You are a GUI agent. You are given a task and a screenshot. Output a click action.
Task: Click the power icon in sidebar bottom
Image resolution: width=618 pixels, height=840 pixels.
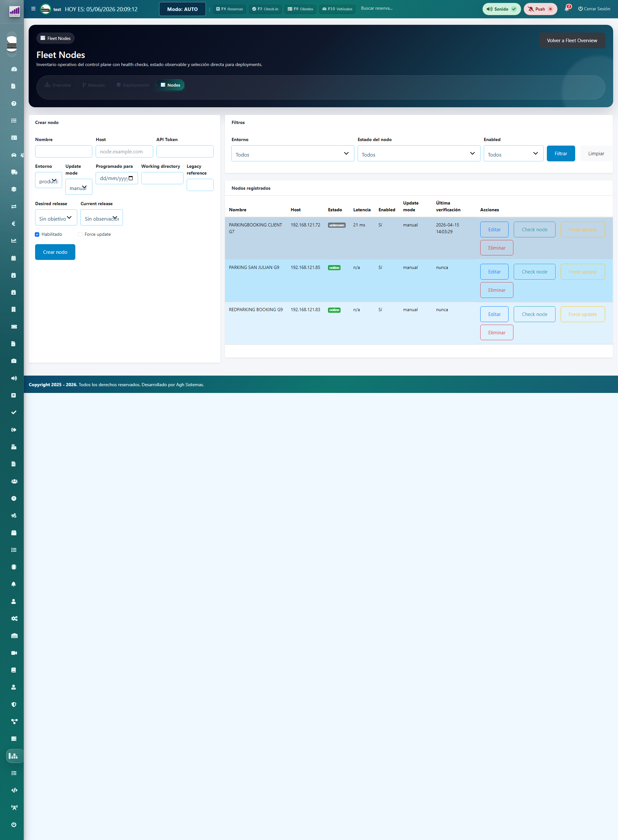pos(14,825)
